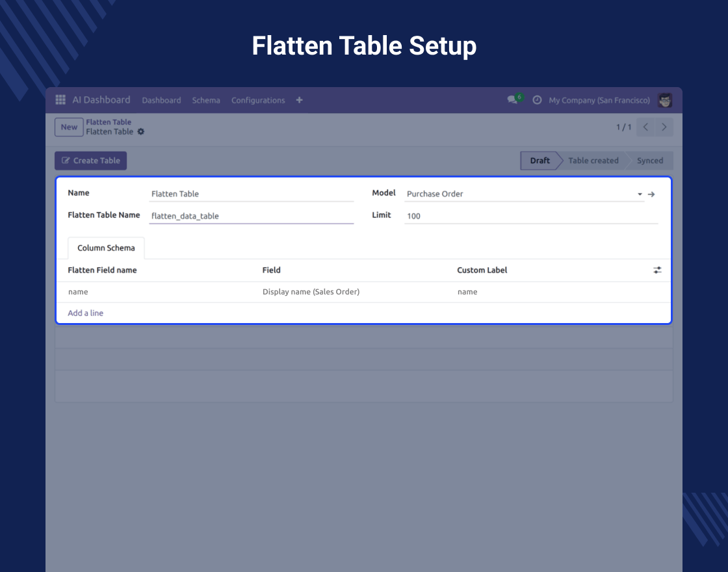Open the gear actions icon beside Flatten Table
Image resolution: width=728 pixels, height=572 pixels.
click(x=141, y=132)
